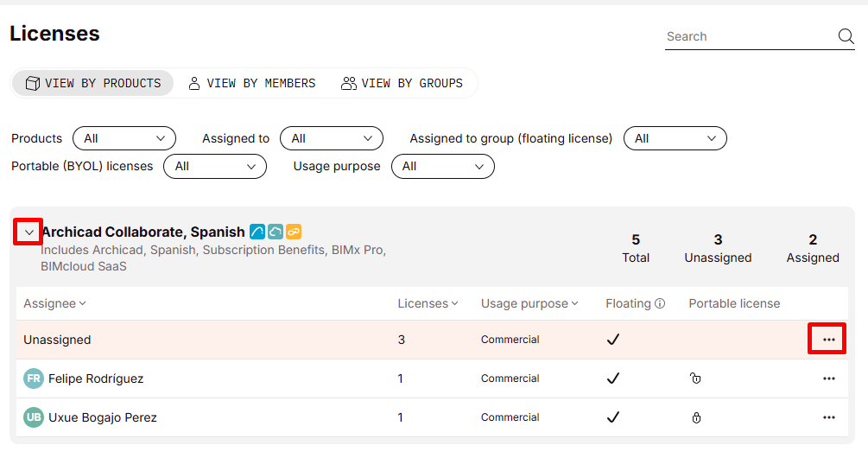Screen dimensions: 868x458
Task: Open the Portable (BYOL) licenses dropdown
Action: [x=214, y=166]
